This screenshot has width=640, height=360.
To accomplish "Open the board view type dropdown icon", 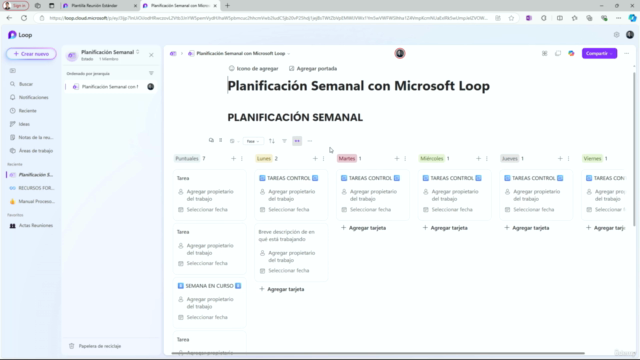I will tap(234, 141).
